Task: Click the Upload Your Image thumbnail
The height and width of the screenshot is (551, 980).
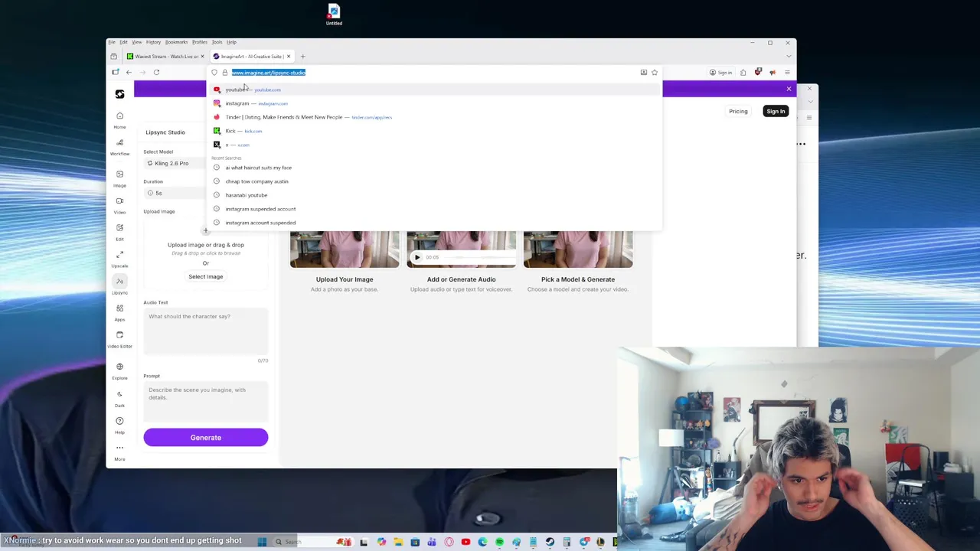Action: [x=345, y=249]
